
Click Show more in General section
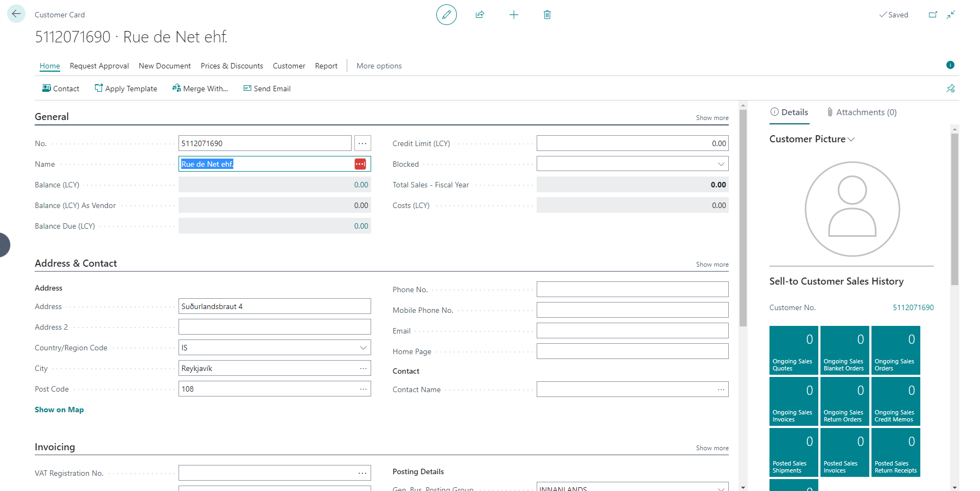[712, 118]
